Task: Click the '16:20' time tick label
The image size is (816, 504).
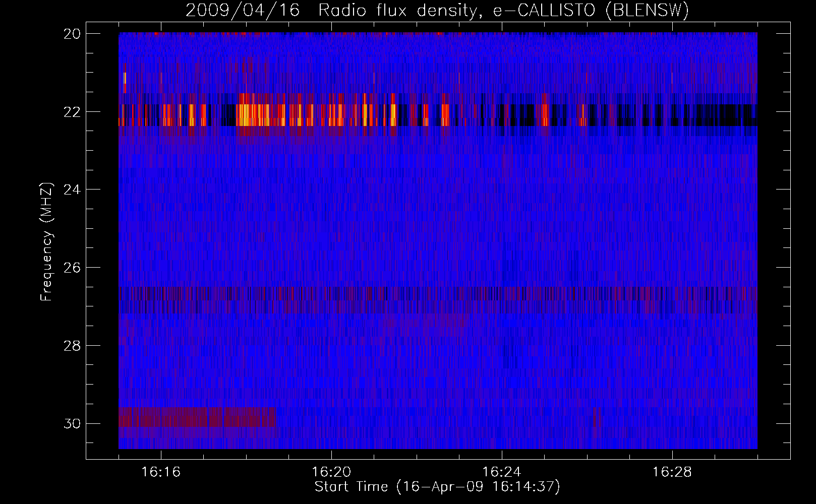Action: 331,472
